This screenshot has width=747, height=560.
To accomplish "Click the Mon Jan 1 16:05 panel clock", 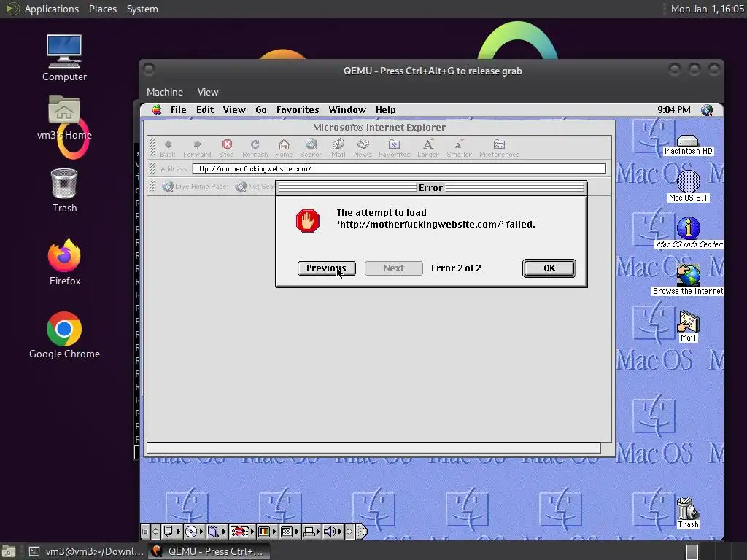I will point(707,9).
